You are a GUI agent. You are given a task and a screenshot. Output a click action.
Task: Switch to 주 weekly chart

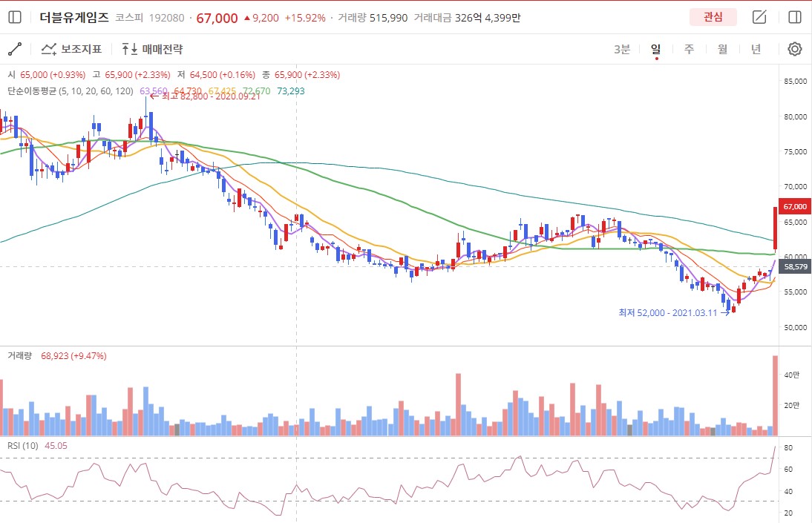[689, 49]
